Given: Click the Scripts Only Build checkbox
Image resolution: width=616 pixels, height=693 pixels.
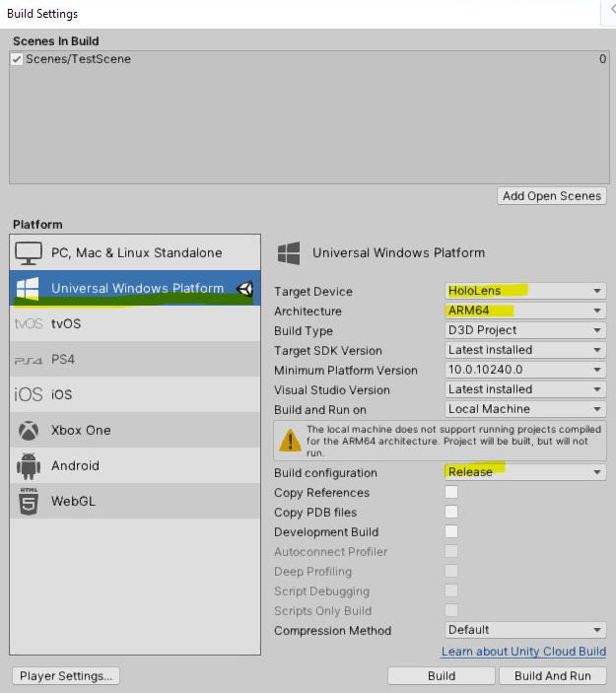Looking at the screenshot, I should (451, 610).
